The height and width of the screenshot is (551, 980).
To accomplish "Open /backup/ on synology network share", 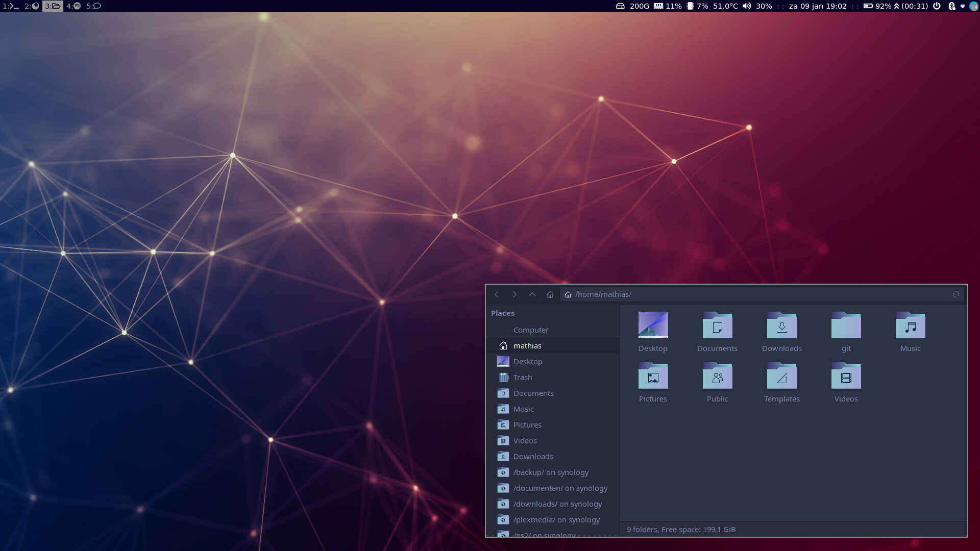I will tap(551, 472).
